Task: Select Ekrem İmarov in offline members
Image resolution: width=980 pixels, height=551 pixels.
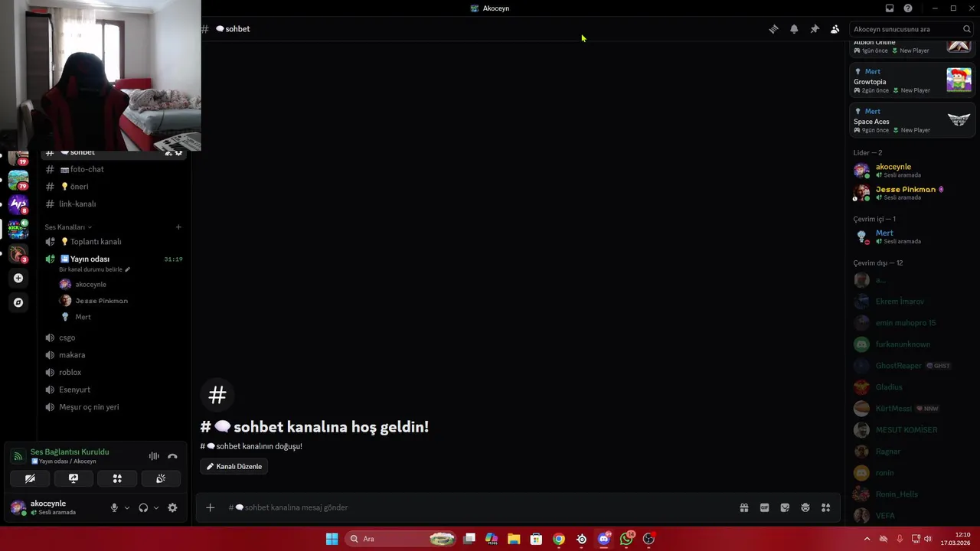Action: click(x=913, y=302)
